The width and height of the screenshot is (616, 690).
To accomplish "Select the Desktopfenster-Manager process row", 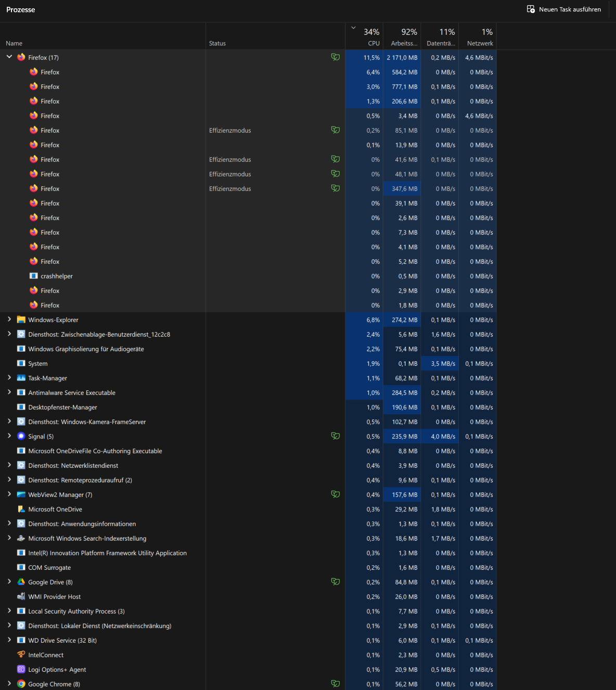I will point(248,407).
